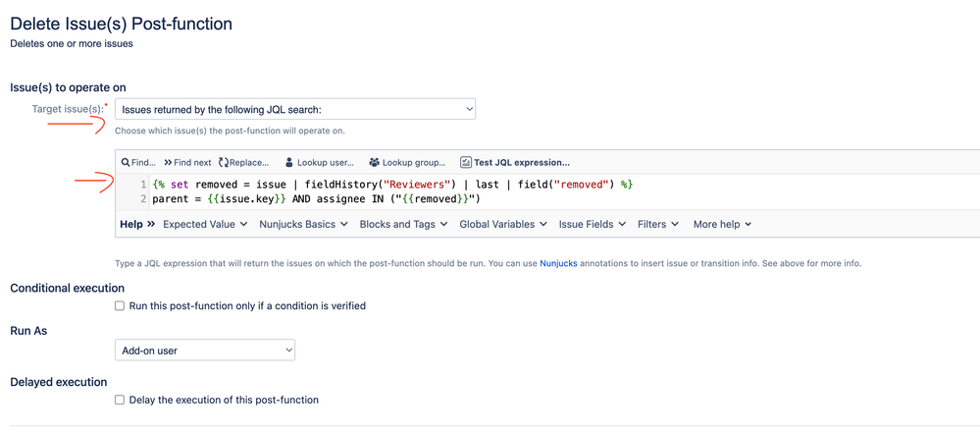The width and height of the screenshot is (980, 433).
Task: Click the "Run As" heading
Action: tap(28, 331)
